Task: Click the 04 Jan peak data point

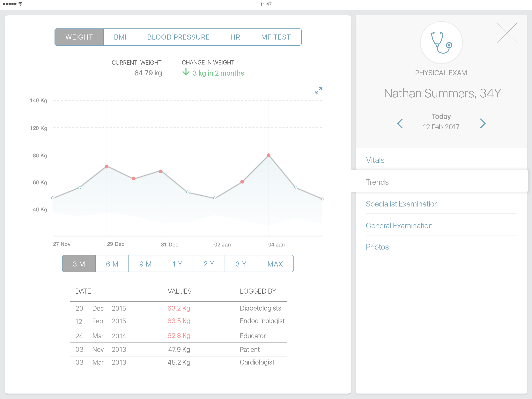Action: tap(269, 155)
